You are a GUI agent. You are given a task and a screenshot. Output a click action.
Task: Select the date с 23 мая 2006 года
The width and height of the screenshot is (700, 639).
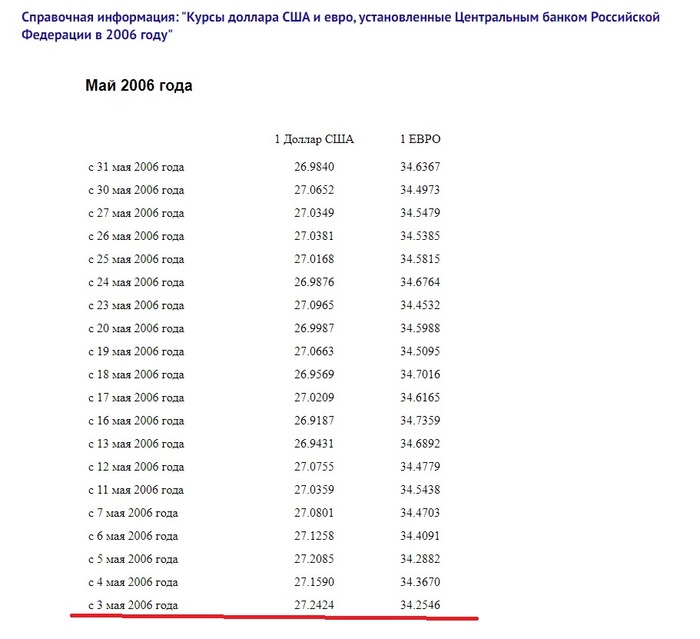coord(136,305)
